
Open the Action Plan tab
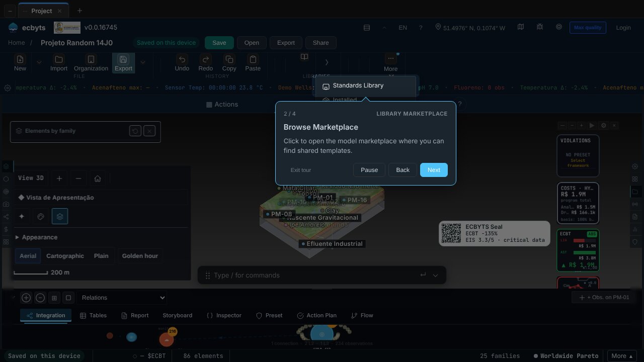click(316, 315)
